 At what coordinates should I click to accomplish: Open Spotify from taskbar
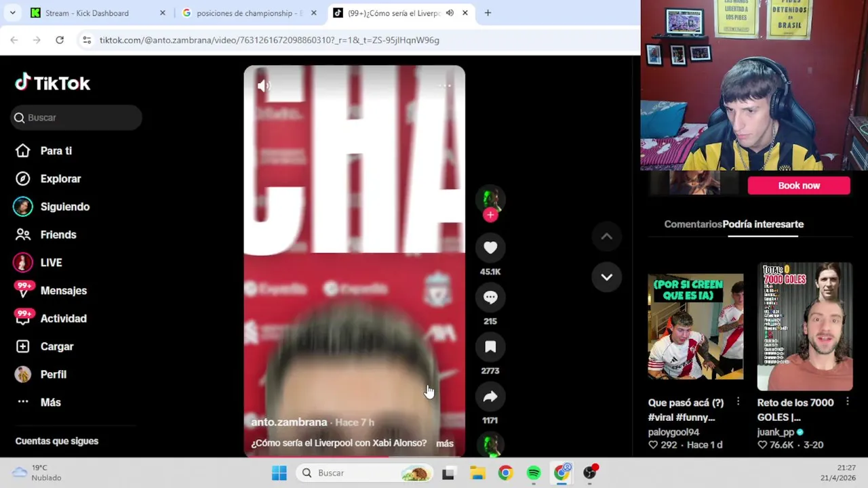tap(534, 473)
